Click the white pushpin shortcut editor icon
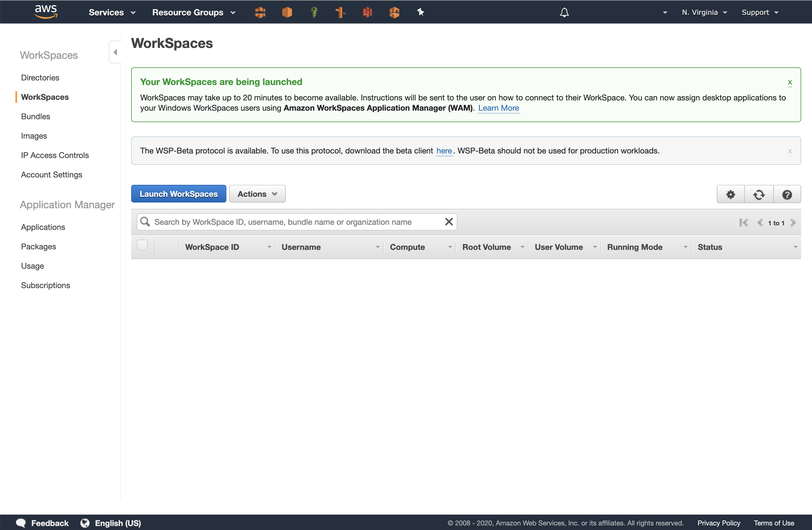Viewport: 812px width, 530px height. tap(420, 12)
